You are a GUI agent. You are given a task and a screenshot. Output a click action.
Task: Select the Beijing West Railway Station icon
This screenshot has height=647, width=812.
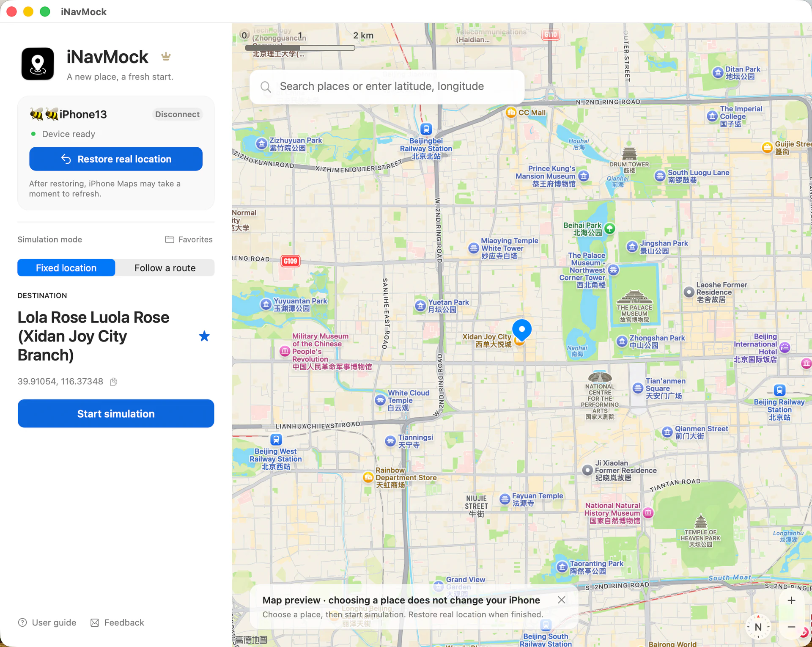(276, 440)
